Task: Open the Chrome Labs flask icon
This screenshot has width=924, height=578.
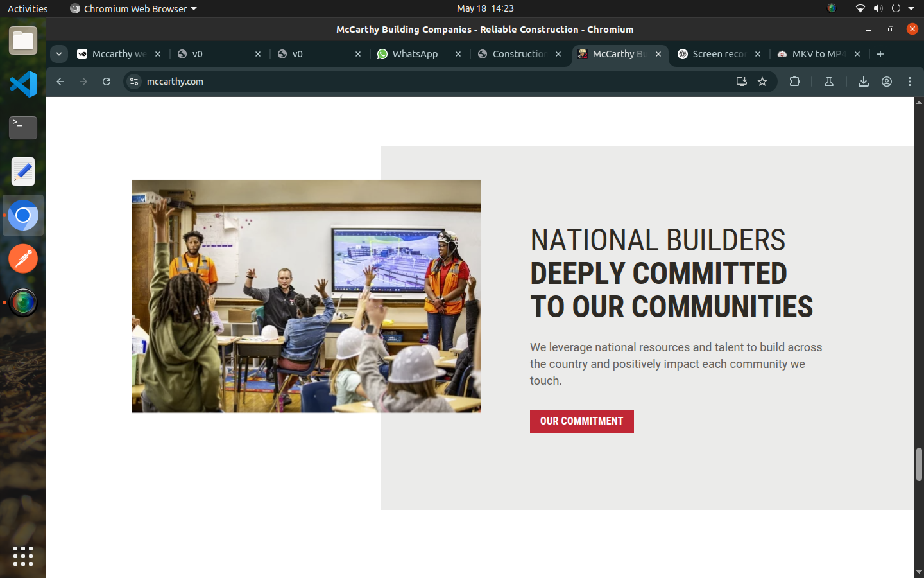Action: 829,82
